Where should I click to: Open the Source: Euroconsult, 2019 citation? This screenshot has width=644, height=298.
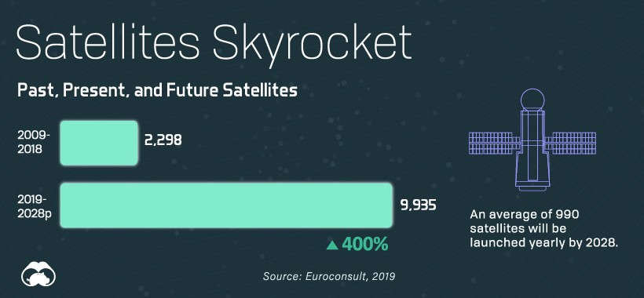click(x=329, y=276)
